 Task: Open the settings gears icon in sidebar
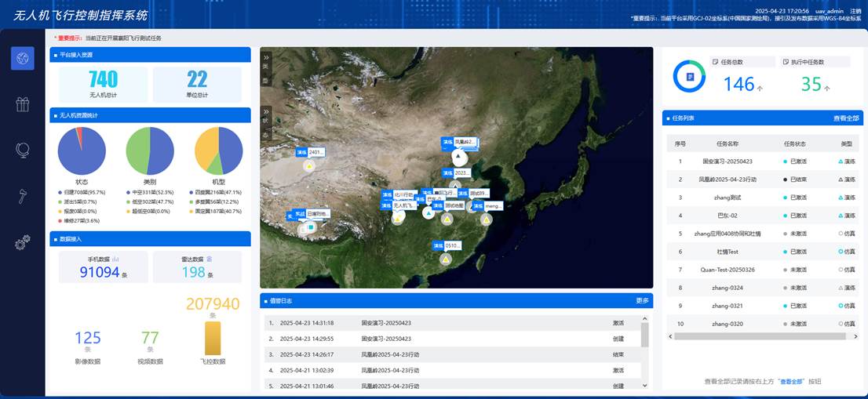tap(22, 242)
